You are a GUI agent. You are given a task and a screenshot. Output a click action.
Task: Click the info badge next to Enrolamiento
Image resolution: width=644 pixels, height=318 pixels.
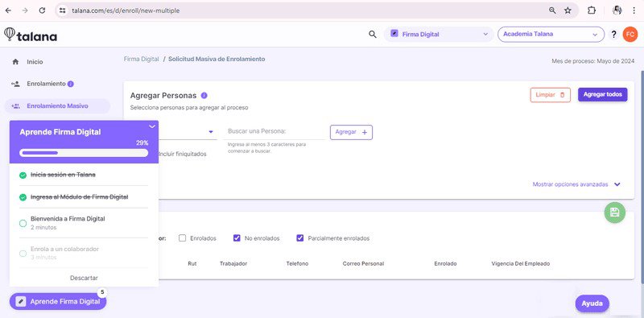[71, 84]
